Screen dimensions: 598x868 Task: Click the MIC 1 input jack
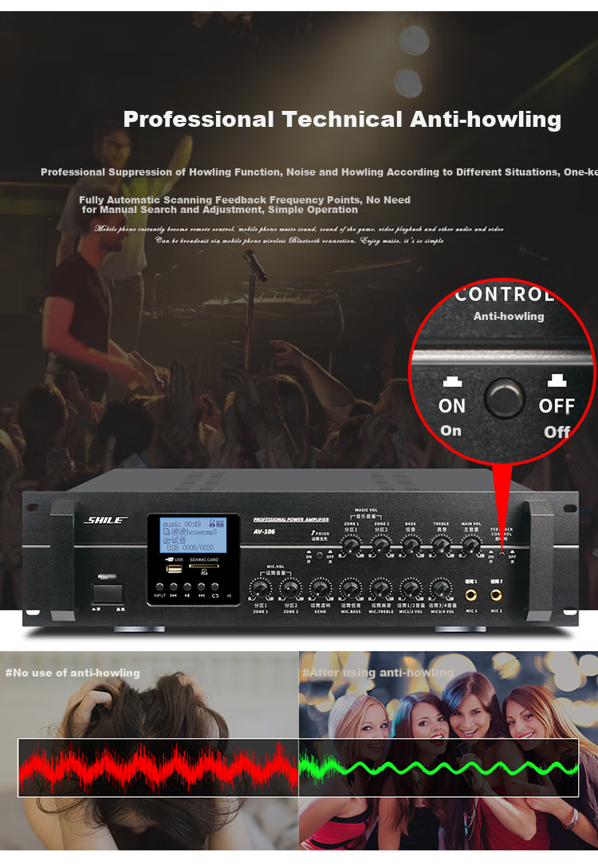(470, 595)
